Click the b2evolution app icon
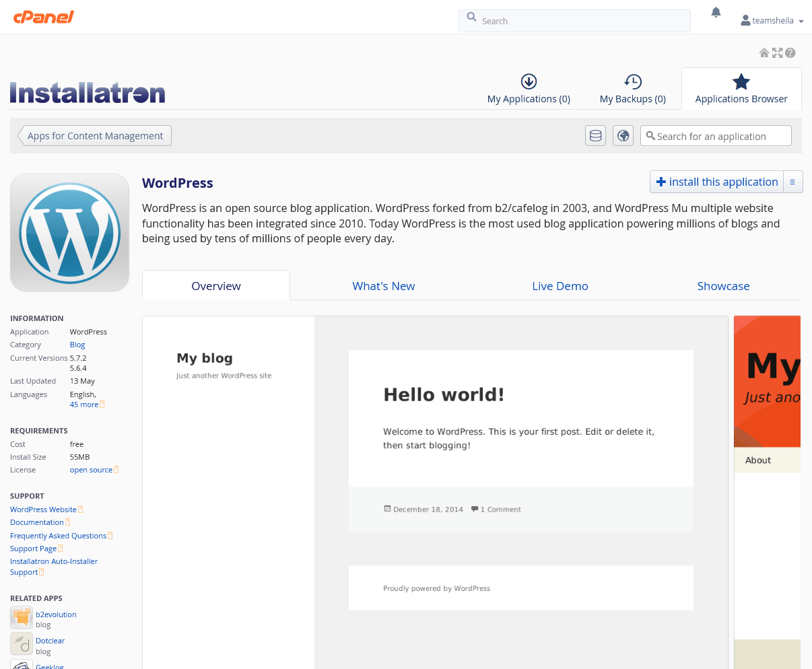 point(22,617)
